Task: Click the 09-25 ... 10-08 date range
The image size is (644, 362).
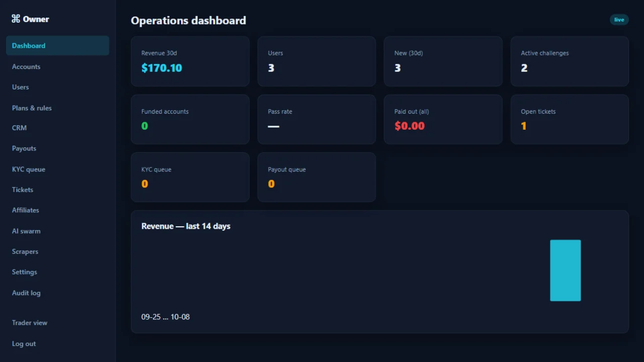Action: [166, 317]
